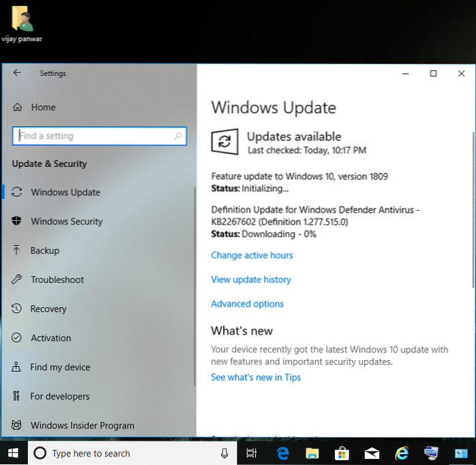476x465 pixels.
Task: Open the Mail app from taskbar
Action: 372,453
